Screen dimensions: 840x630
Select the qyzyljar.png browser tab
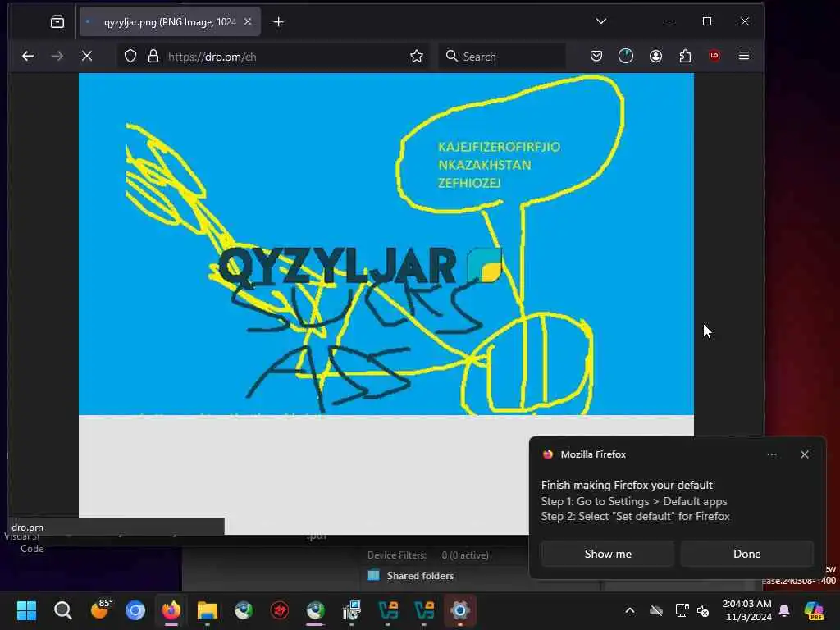pos(170,22)
